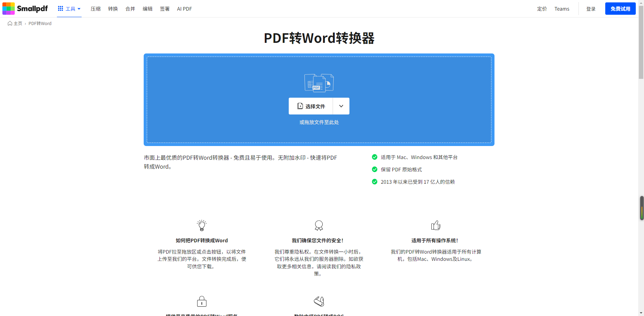Screen dimensions: 644x316
Task: Open the 转换 menu item
Action: pos(113,9)
